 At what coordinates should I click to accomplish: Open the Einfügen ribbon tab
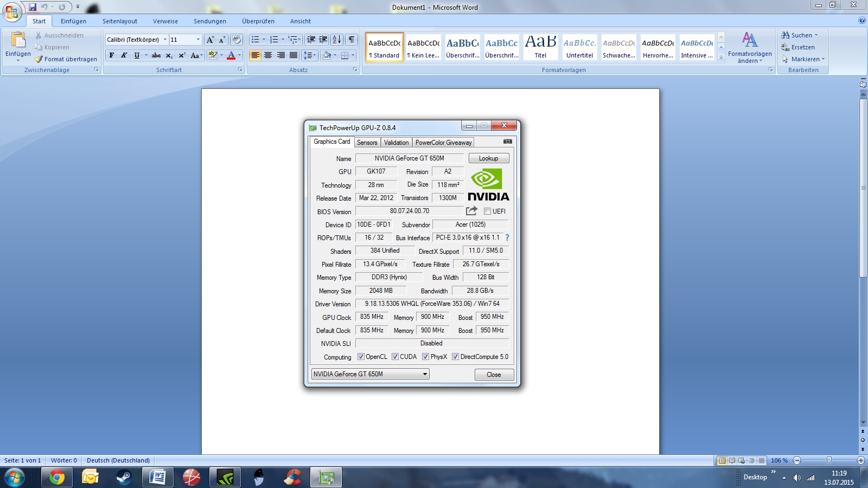[x=73, y=21]
